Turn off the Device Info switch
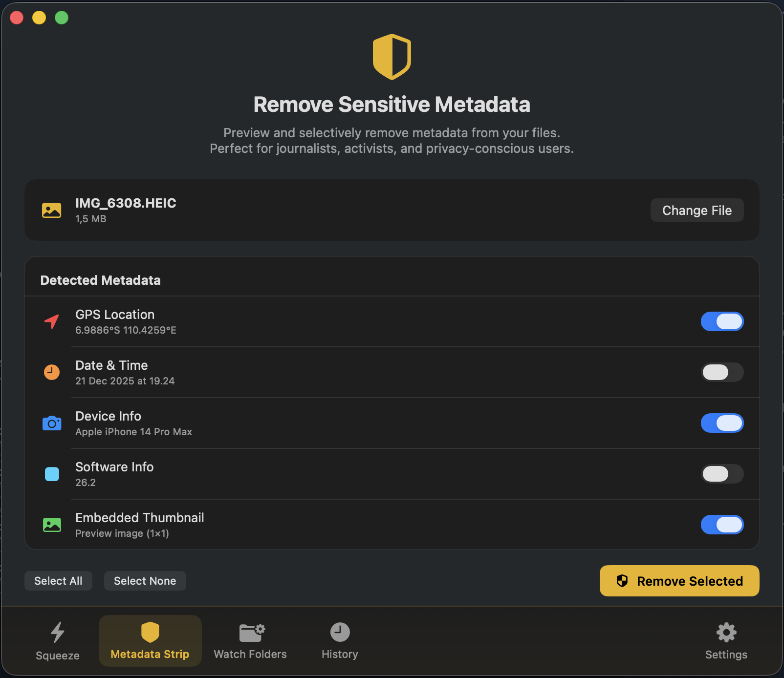Screen dimensions: 784x678 click(722, 423)
